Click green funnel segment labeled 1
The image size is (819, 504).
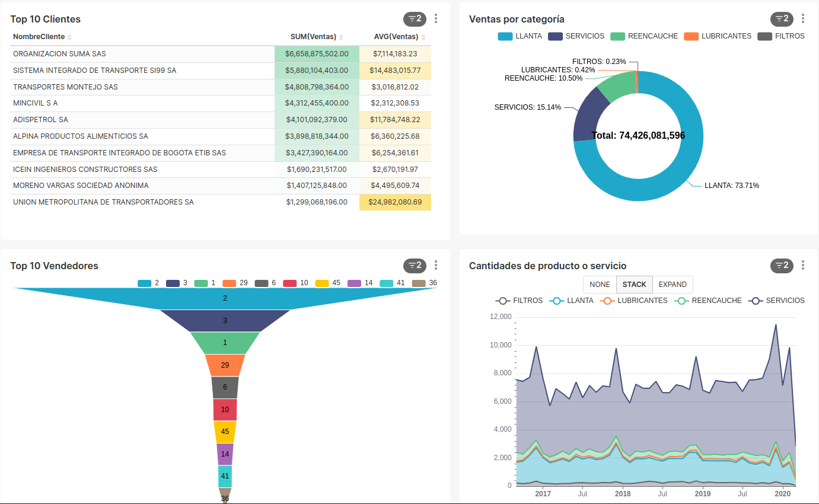point(225,343)
